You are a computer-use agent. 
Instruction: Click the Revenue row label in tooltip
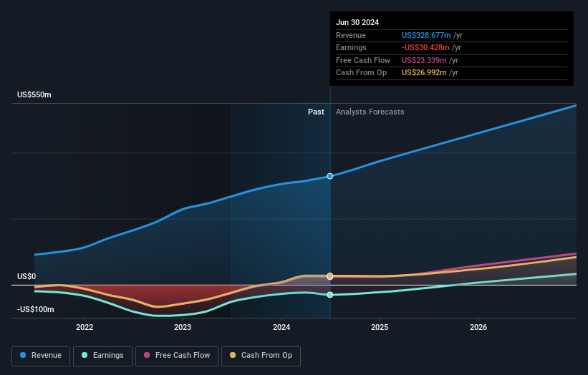coord(351,35)
